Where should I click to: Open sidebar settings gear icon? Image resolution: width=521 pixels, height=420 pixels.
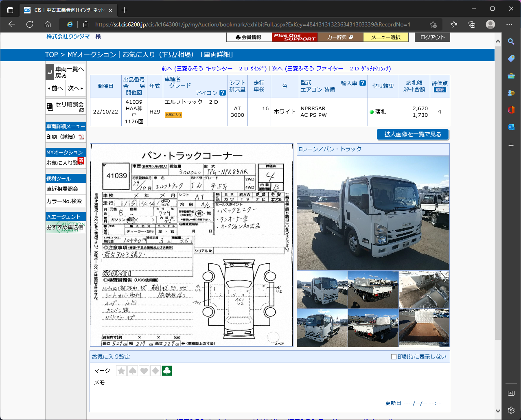coord(511,410)
